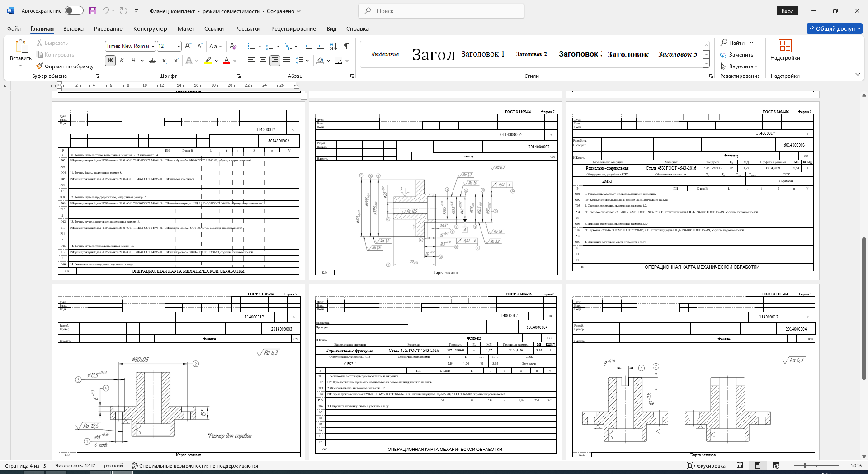Click the Заменить replace button
This screenshot has height=474, width=868.
point(737,54)
